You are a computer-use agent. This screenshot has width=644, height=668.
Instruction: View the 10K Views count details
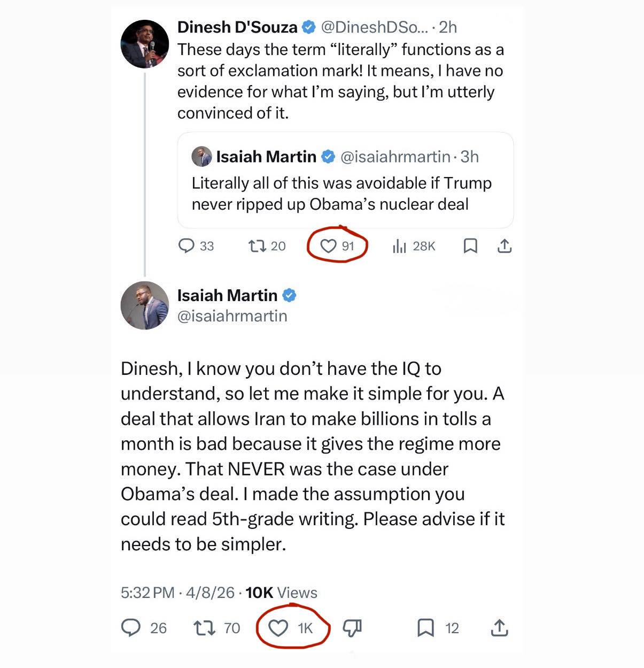coord(281,593)
